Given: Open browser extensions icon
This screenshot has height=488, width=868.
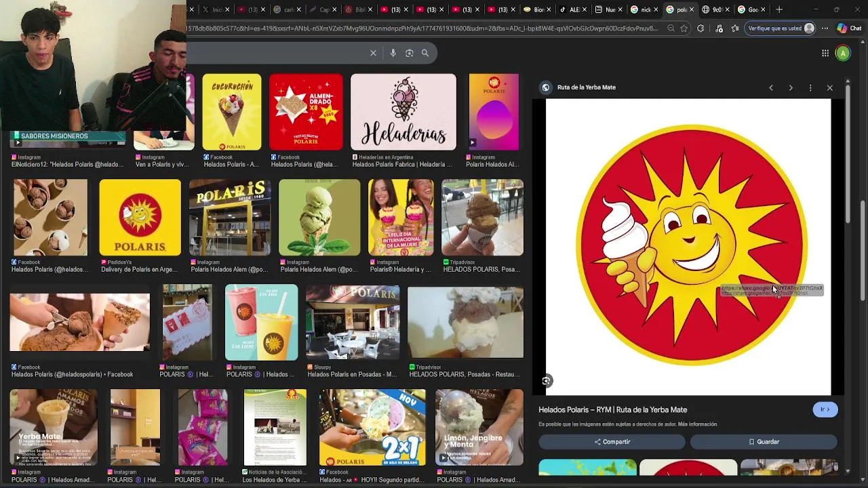Looking at the screenshot, I should 701,28.
